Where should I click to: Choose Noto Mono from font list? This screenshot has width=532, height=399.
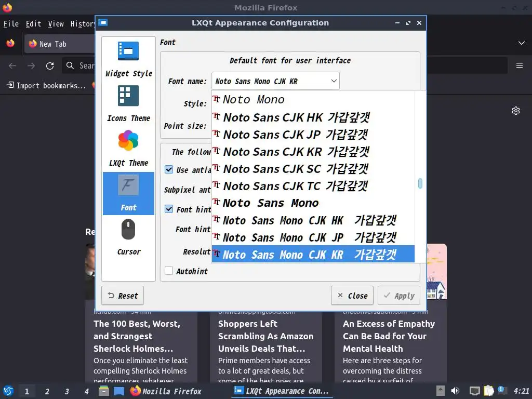[313, 99]
